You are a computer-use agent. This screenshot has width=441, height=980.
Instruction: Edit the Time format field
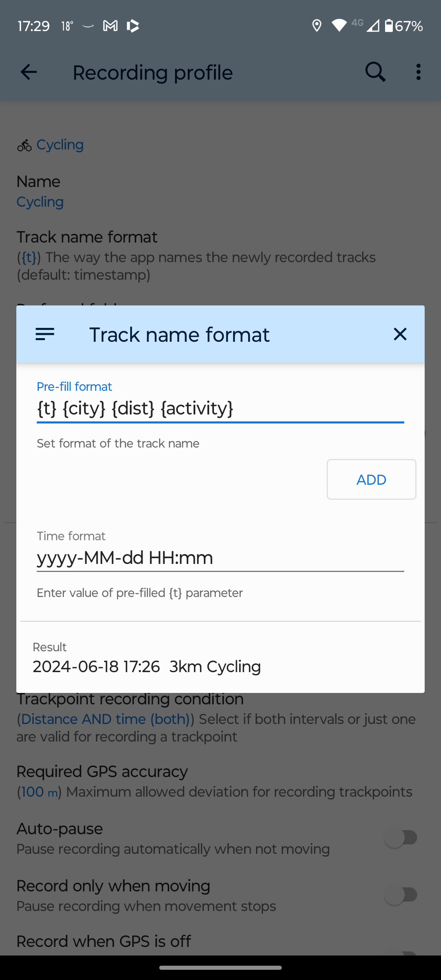tap(220, 558)
